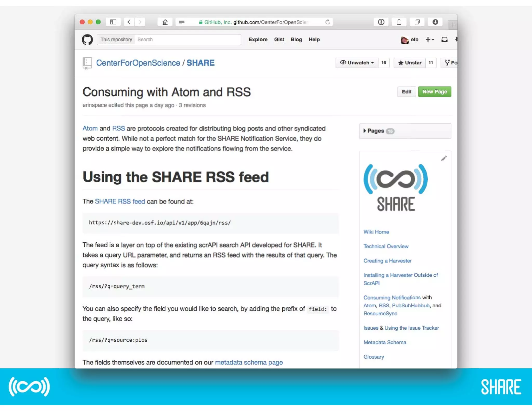Open the Explore menu item
This screenshot has height=411, width=532.
click(x=258, y=39)
